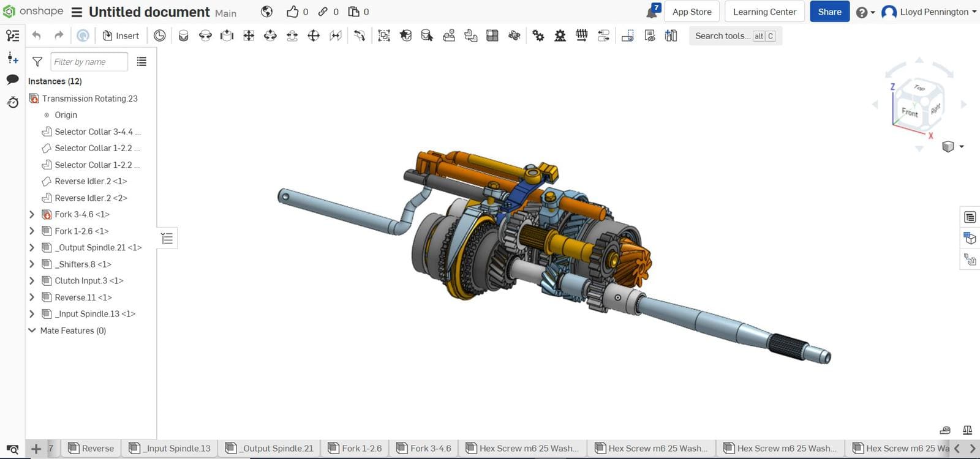This screenshot has width=980, height=459.
Task: Open the notifications bell
Action: click(x=652, y=12)
